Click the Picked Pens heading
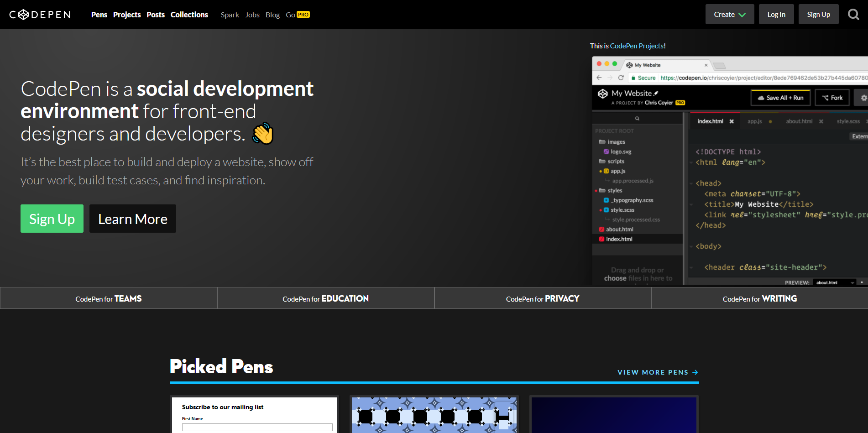The image size is (868, 433). click(221, 367)
